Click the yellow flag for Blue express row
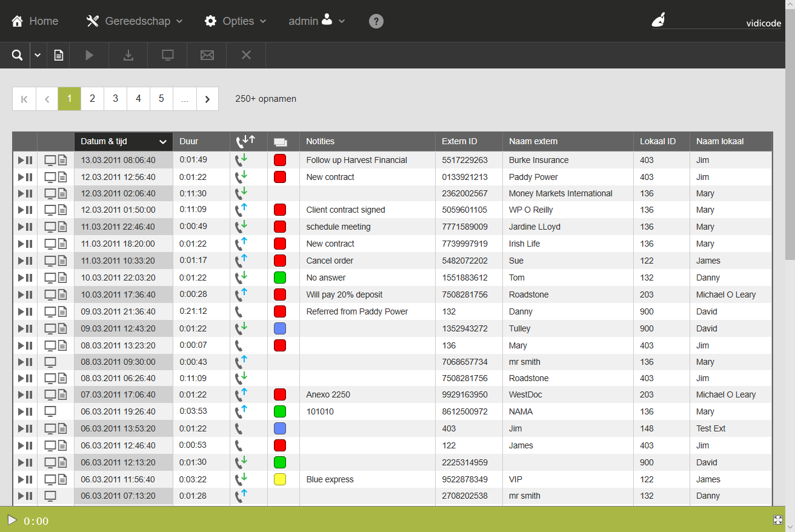The width and height of the screenshot is (795, 532). pos(280,479)
